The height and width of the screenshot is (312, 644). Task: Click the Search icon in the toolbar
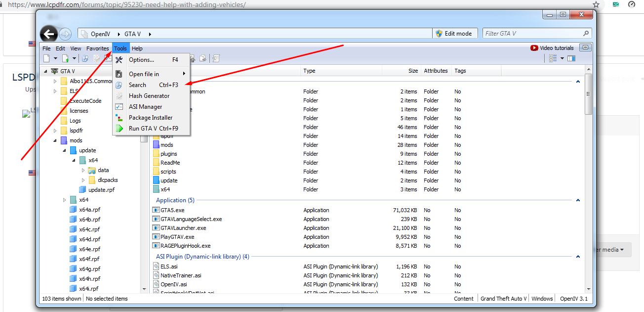point(85,58)
